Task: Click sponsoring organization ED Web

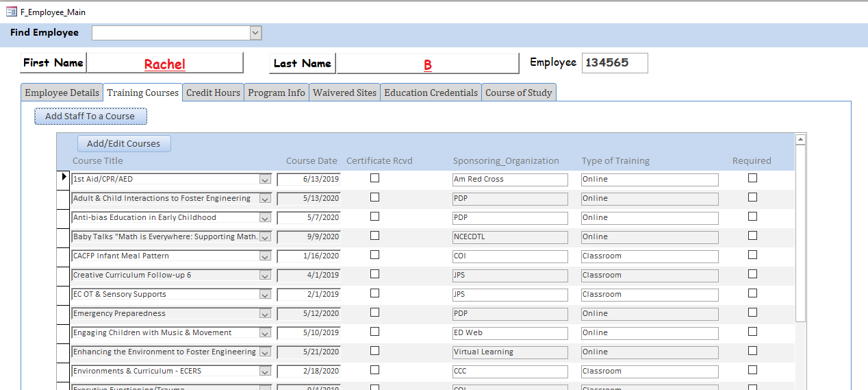Action: pos(510,333)
